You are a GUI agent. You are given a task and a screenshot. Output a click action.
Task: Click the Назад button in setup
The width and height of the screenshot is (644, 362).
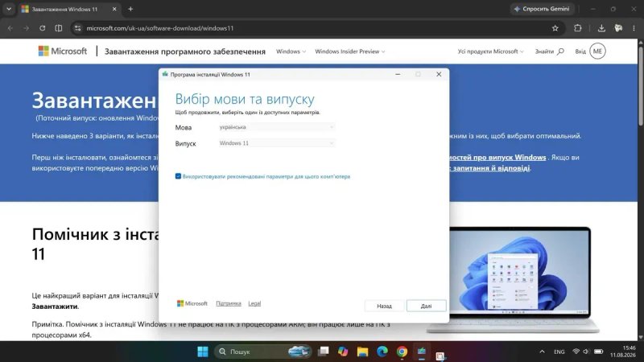384,306
